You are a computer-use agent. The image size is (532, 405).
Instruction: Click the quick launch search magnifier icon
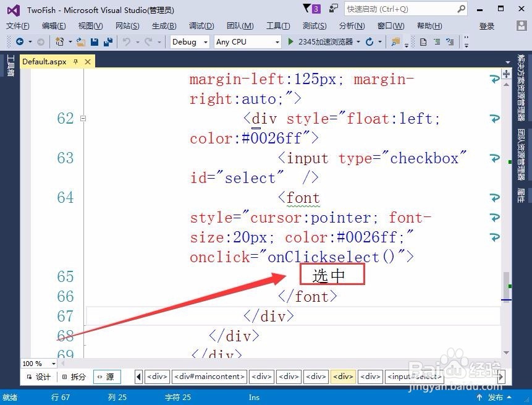(461, 9)
